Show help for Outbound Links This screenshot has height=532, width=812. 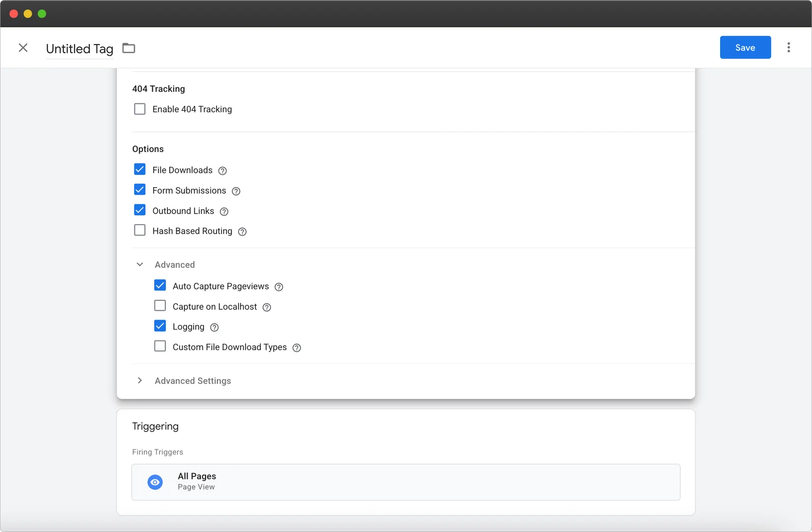224,211
